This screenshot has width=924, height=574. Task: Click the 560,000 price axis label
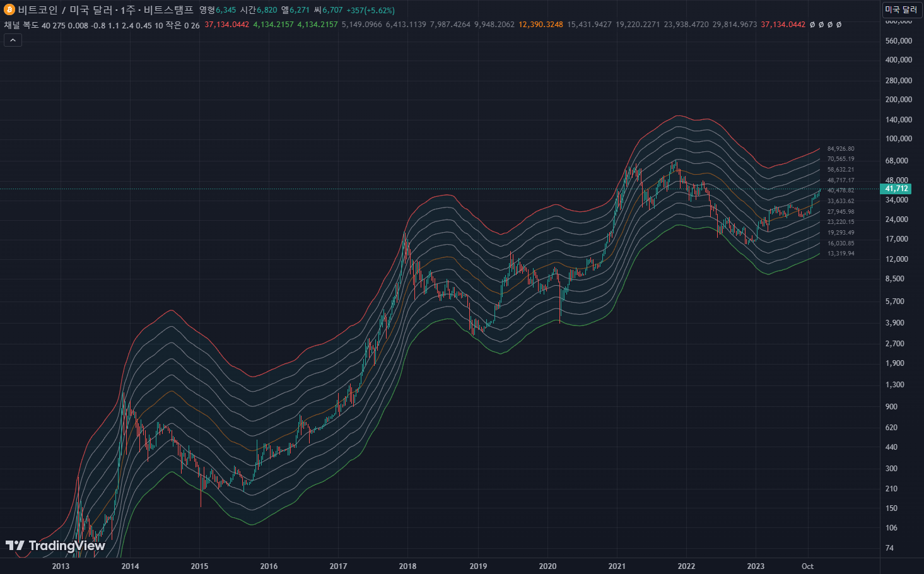[899, 41]
